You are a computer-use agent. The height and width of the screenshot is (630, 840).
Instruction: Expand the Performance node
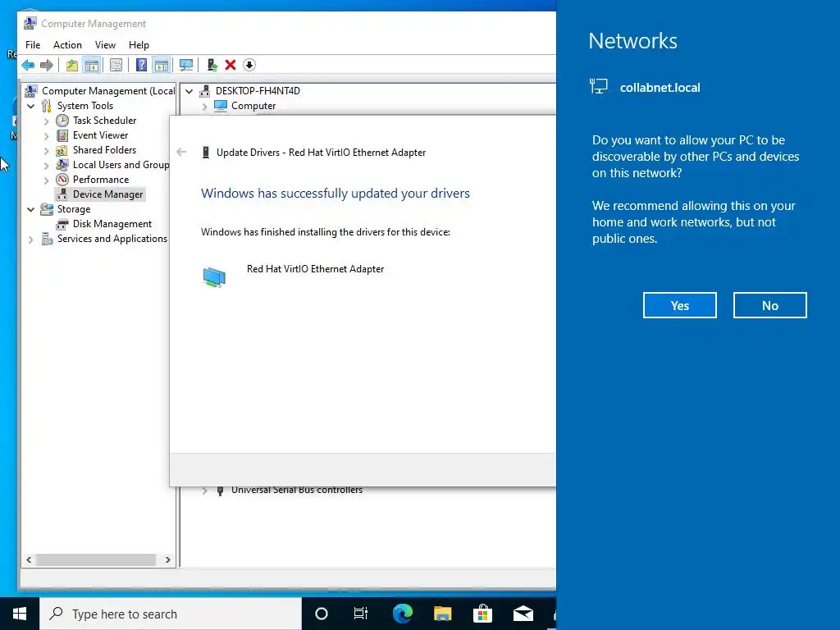coord(46,180)
